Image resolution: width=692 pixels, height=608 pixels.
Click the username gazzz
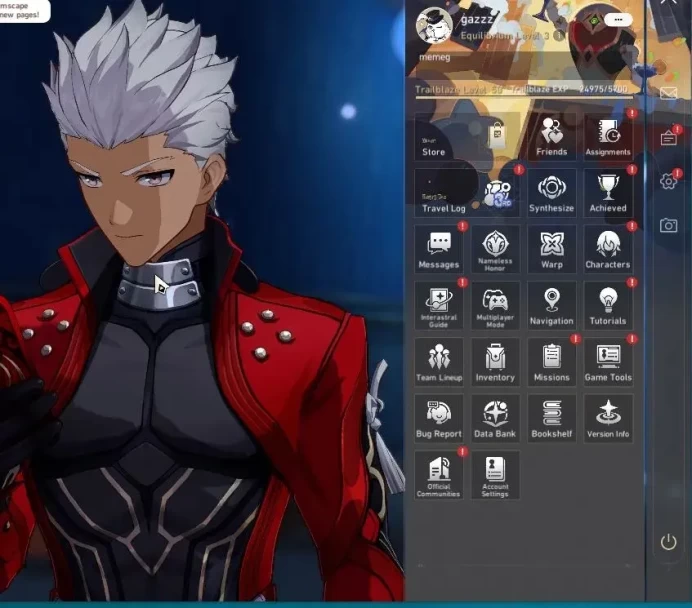[477, 19]
